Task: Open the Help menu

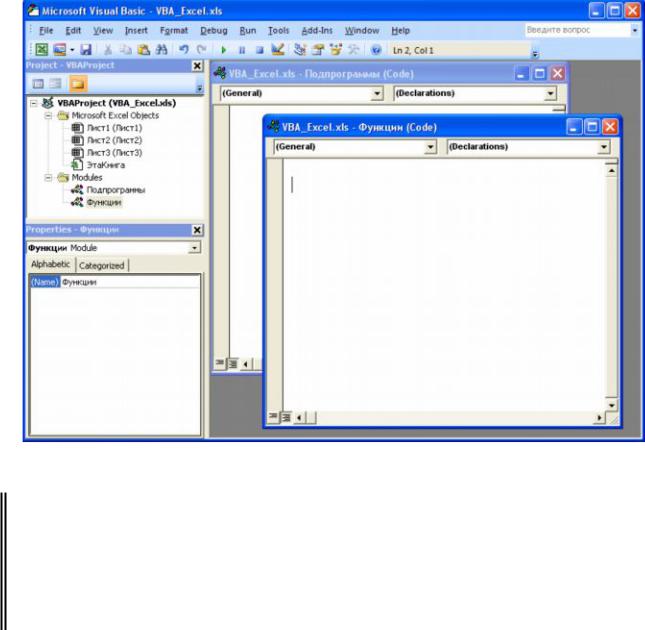Action: point(400,30)
